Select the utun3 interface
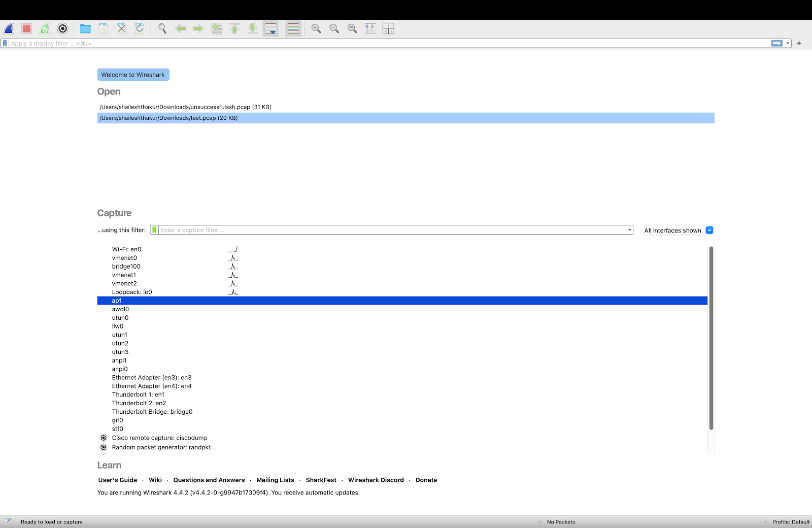 pyautogui.click(x=402, y=352)
